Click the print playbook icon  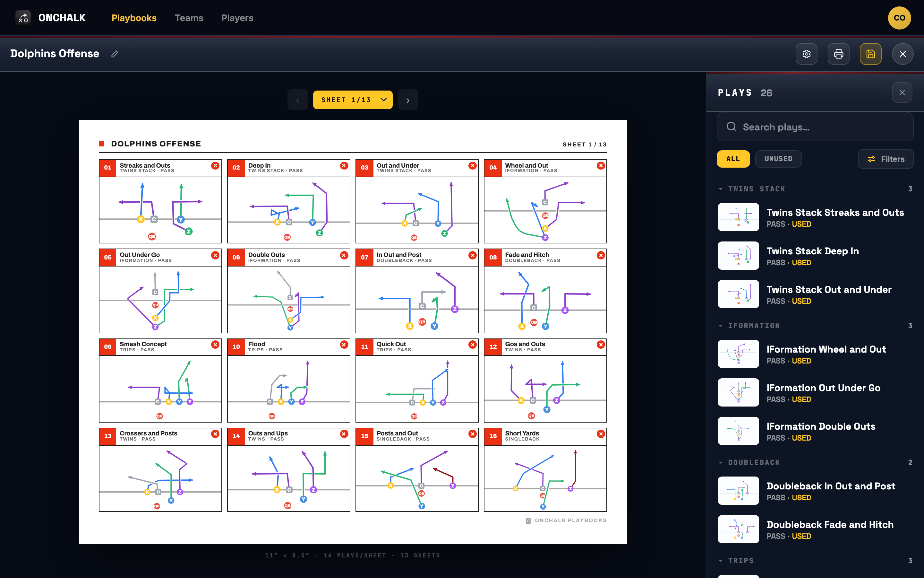[838, 54]
